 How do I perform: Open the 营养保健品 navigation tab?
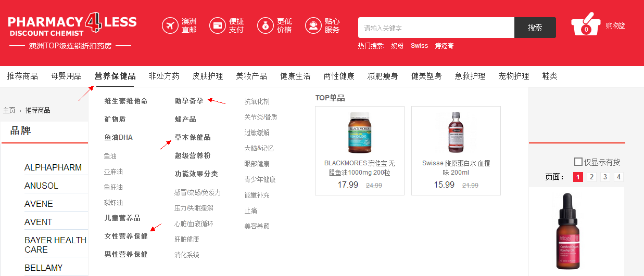coord(115,76)
